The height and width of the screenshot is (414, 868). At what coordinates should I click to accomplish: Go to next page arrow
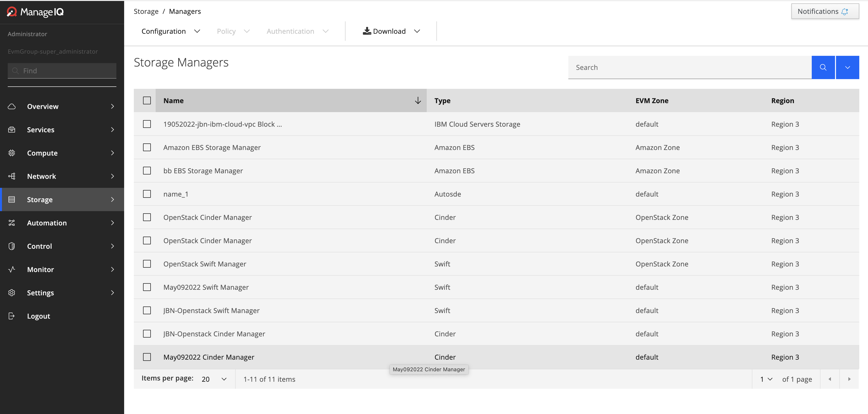tap(849, 379)
